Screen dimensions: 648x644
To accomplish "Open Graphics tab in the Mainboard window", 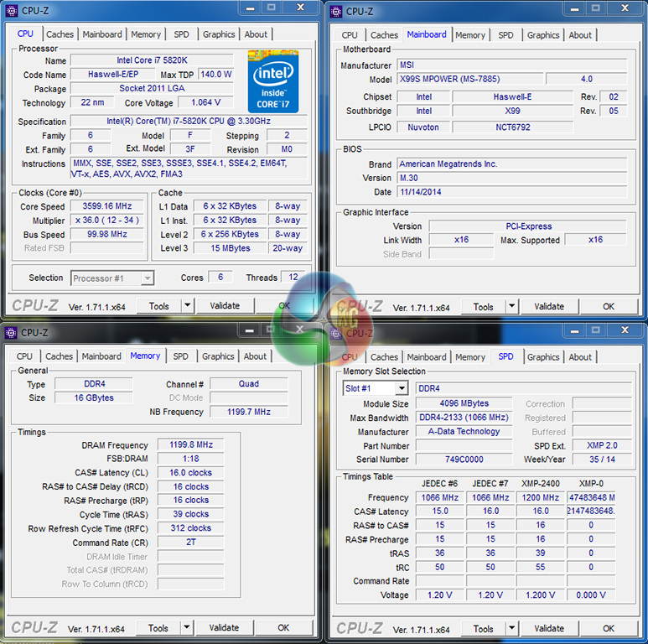I will (x=543, y=35).
